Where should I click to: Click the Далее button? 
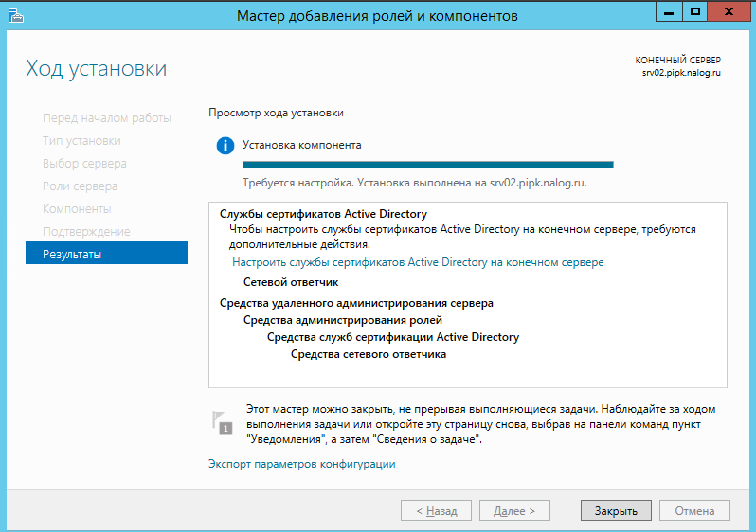click(514, 511)
